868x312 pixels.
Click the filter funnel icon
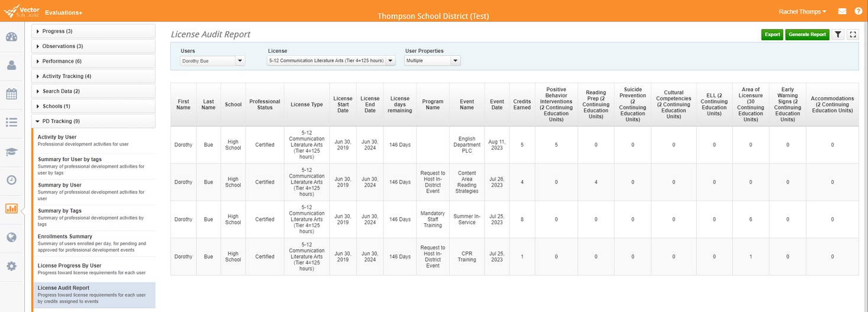pos(838,34)
